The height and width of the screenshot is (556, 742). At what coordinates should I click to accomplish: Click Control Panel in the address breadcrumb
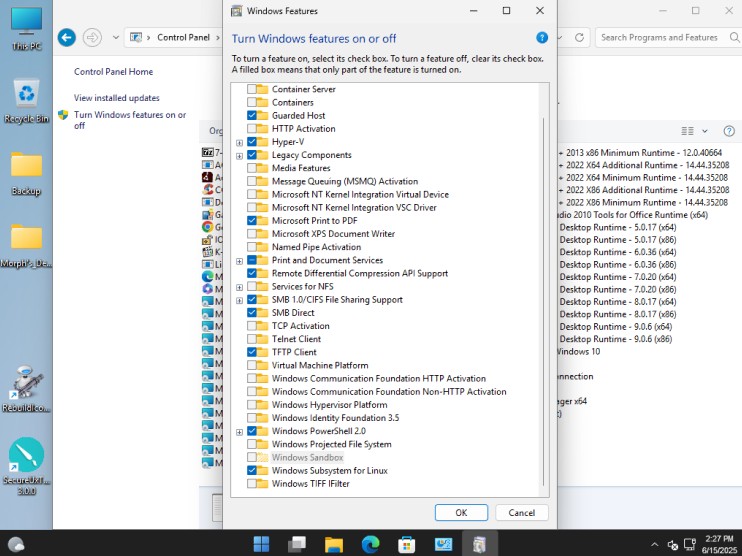[183, 37]
